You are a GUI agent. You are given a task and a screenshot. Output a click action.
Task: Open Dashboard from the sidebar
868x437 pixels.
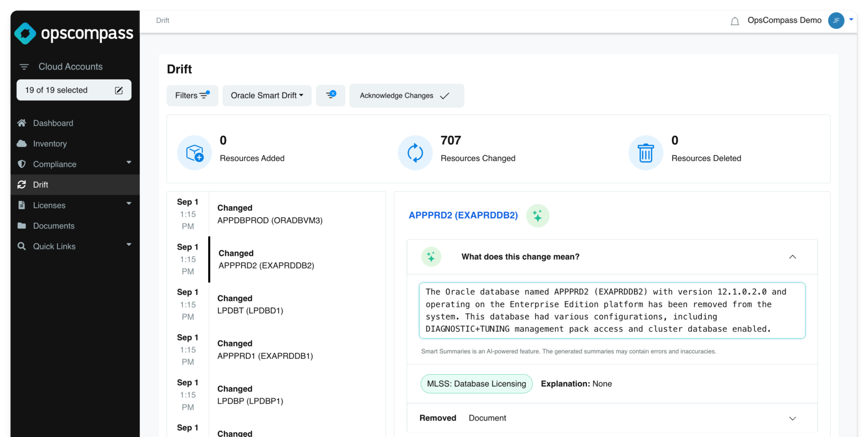[75, 123]
